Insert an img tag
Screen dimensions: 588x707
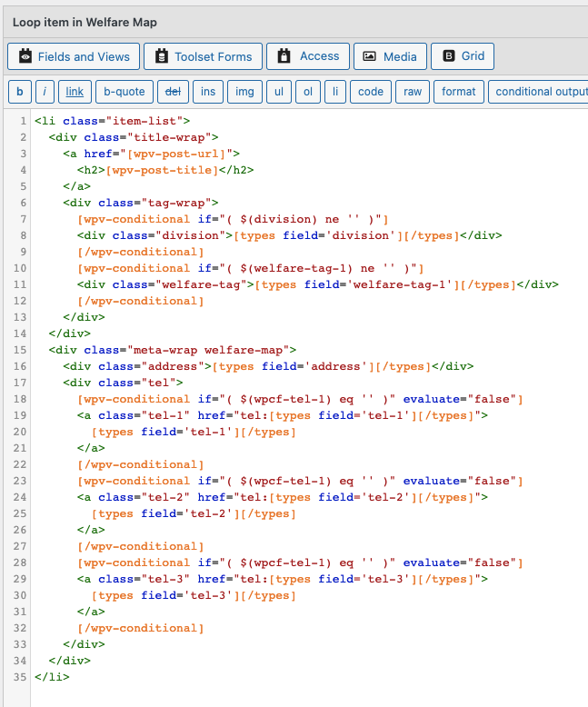point(244,92)
